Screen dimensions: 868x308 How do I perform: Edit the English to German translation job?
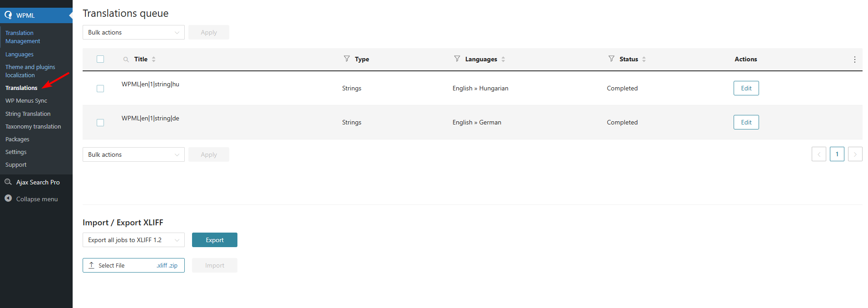coord(746,122)
